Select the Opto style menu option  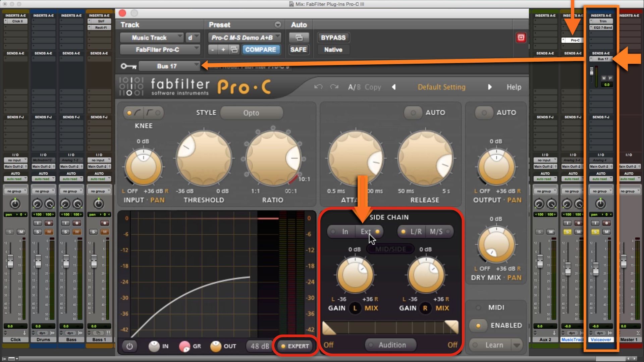coord(252,113)
